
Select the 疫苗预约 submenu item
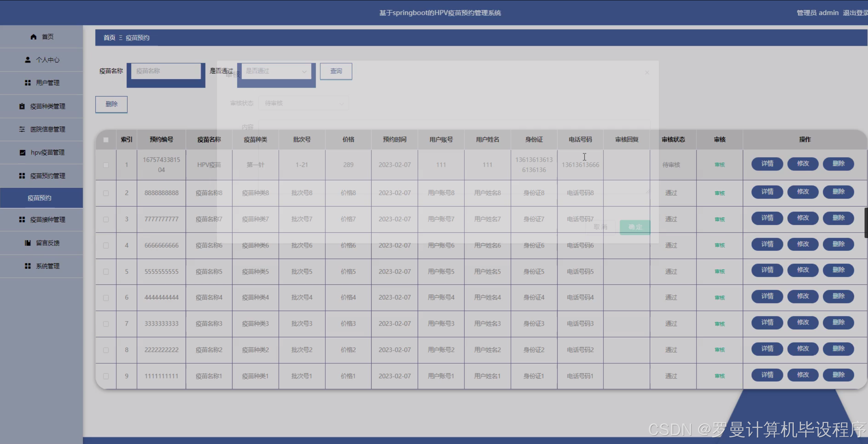coord(40,198)
